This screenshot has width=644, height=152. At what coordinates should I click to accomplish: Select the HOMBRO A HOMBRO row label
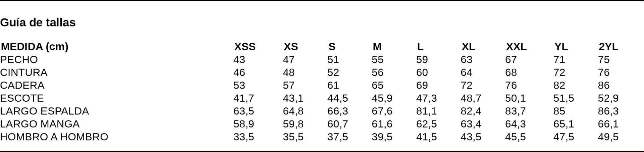pos(54,137)
